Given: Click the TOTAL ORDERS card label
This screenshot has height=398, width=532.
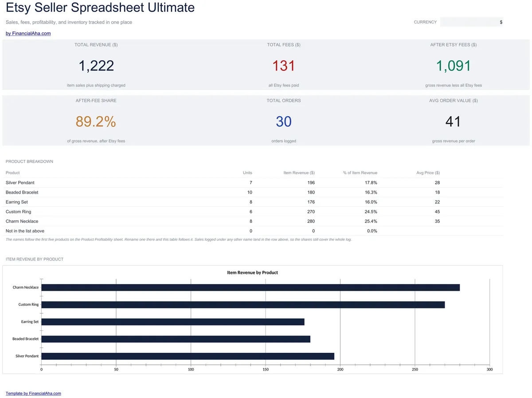Looking at the screenshot, I should point(284,101).
